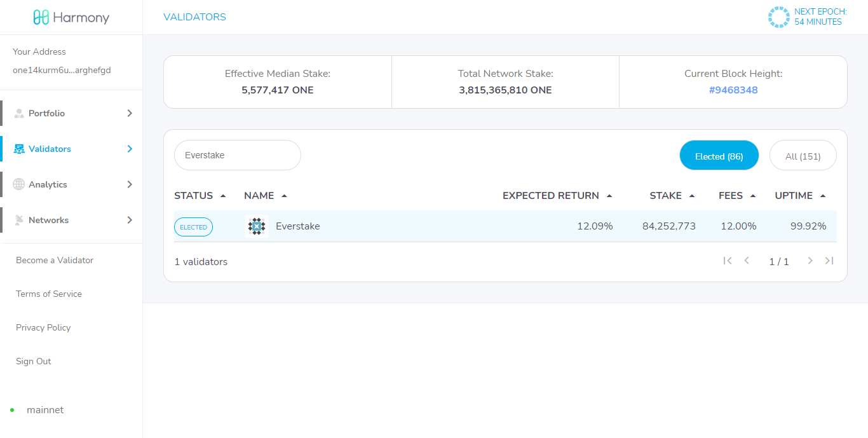Click the 12.00% fees value

(739, 226)
